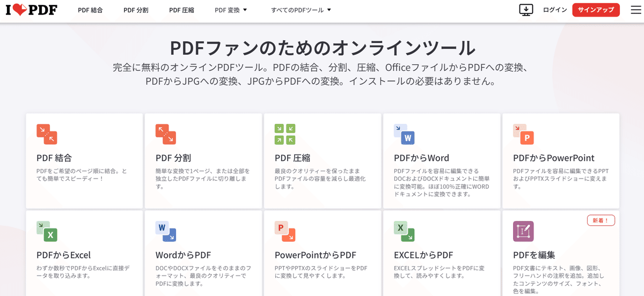Click the description under PDFからPowerPoint
The height and width of the screenshot is (296, 644).
pos(561,179)
